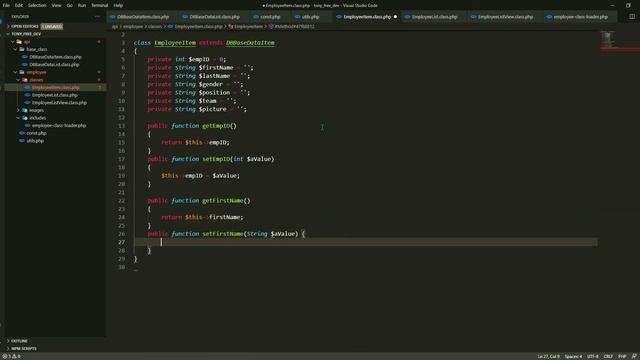Open utils.php in the explorer tree

pos(35,141)
